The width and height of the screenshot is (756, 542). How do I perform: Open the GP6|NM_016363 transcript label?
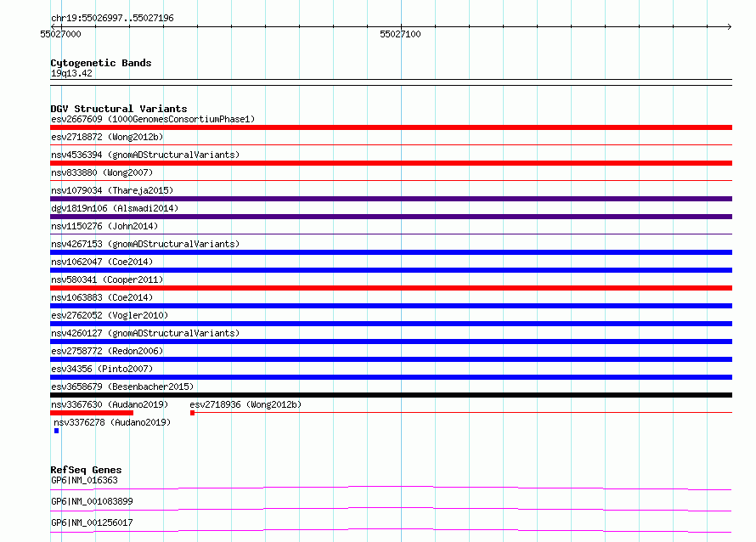(84, 480)
